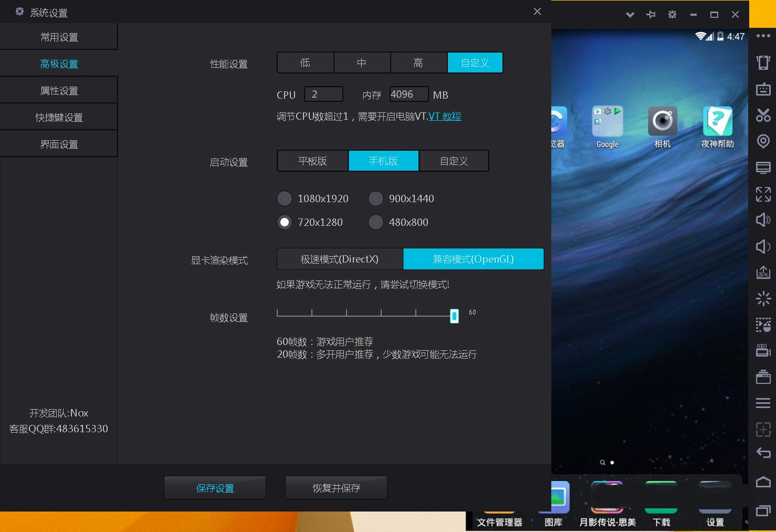Open the Interface Settings (界面设置) tab
This screenshot has width=776, height=532.
point(59,144)
